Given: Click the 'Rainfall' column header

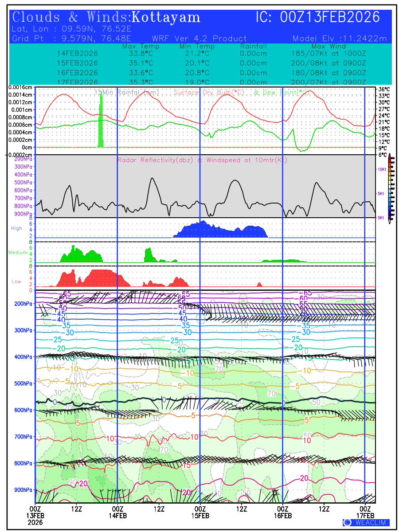Looking at the screenshot, I should [x=253, y=46].
